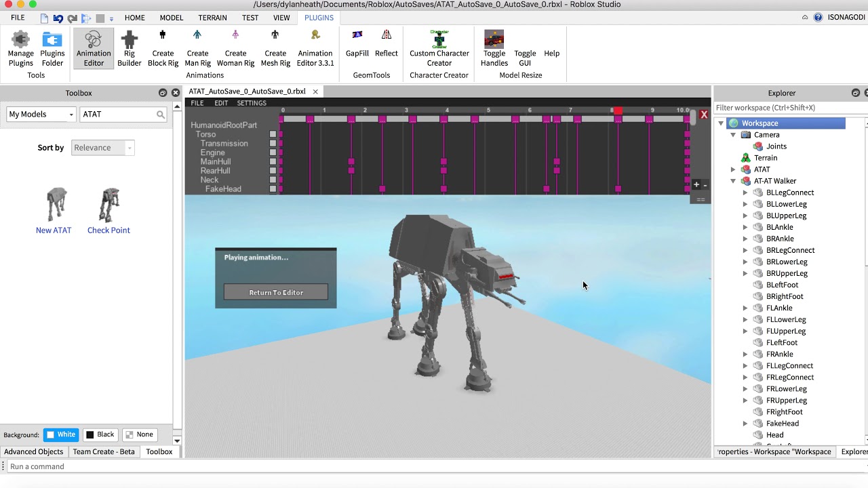Switch to Advanced Objects tab

point(34,451)
